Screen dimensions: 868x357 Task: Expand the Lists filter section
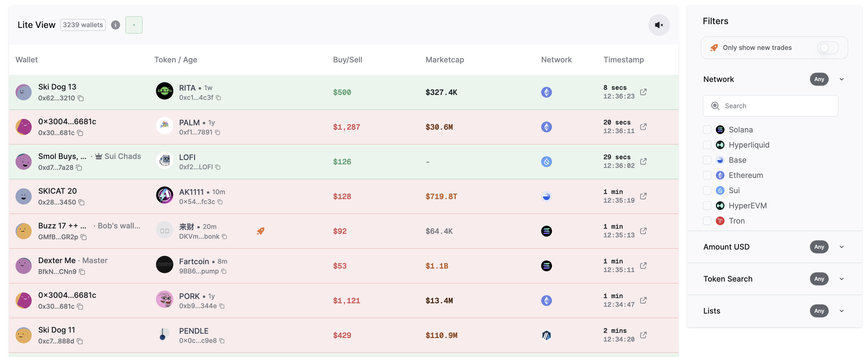(x=841, y=311)
